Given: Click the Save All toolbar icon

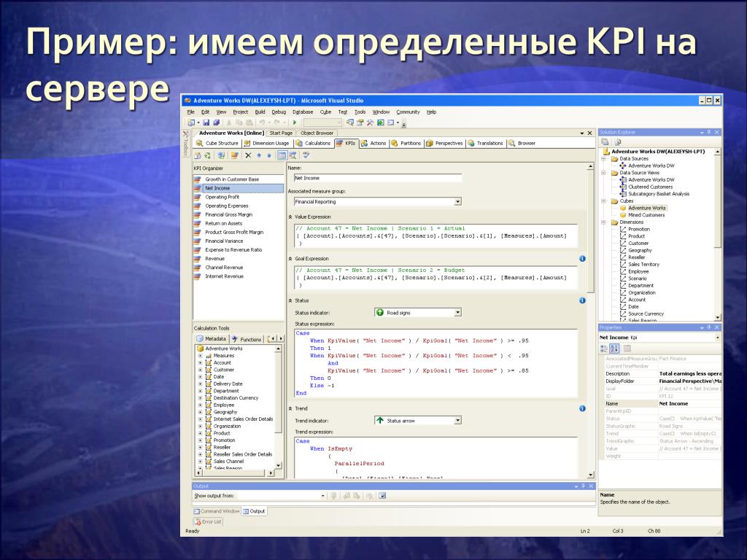Looking at the screenshot, I should click(215, 122).
